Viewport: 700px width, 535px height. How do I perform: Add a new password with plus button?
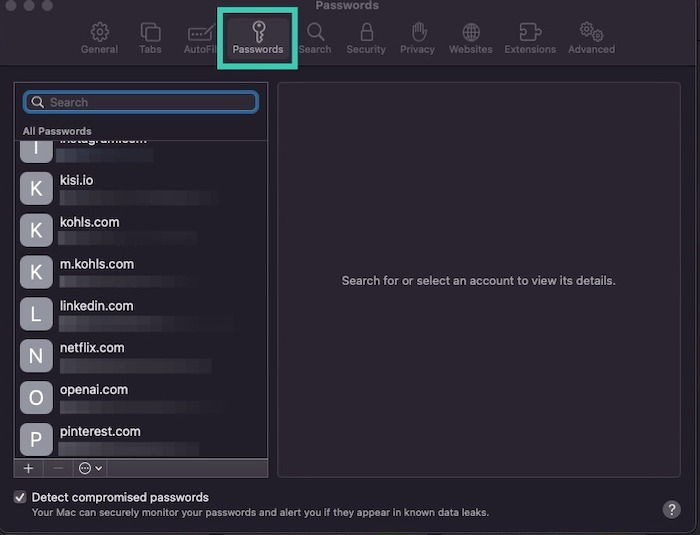click(29, 468)
